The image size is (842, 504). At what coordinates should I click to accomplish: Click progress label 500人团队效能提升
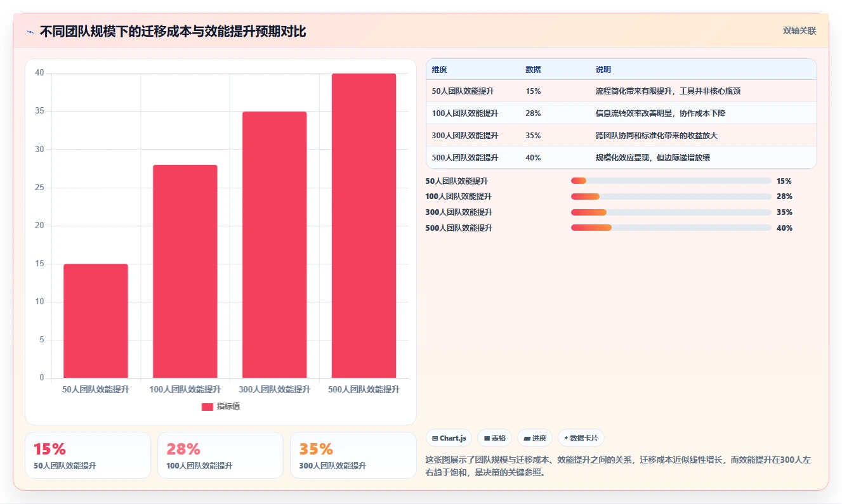(459, 228)
